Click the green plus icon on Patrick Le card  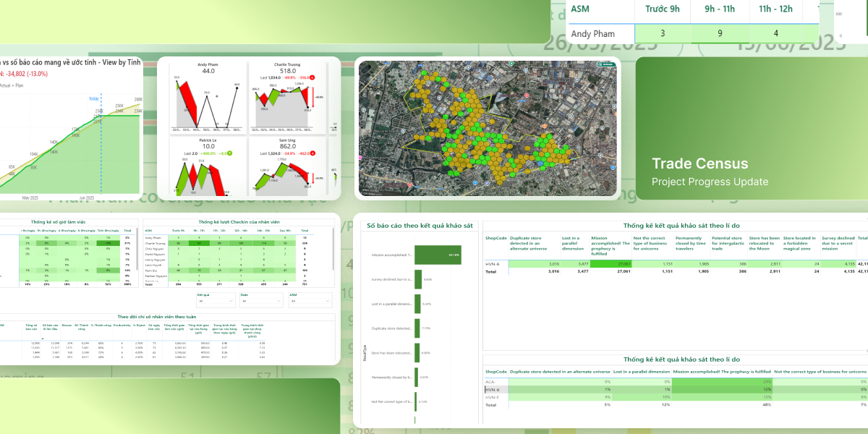coord(229,153)
